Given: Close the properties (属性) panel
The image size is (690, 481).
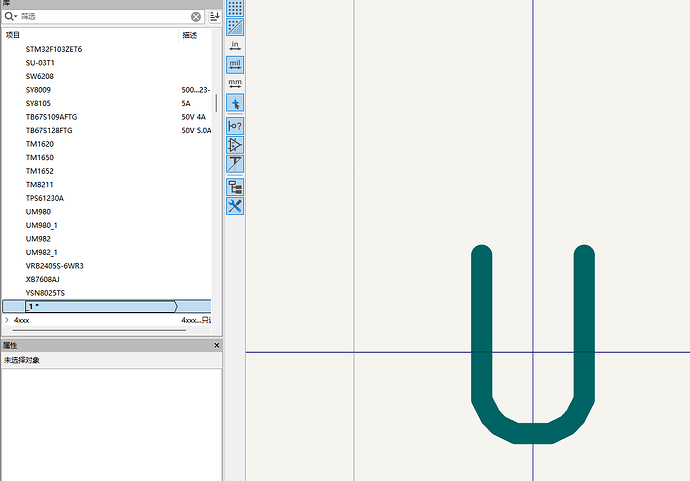Looking at the screenshot, I should click(x=216, y=345).
